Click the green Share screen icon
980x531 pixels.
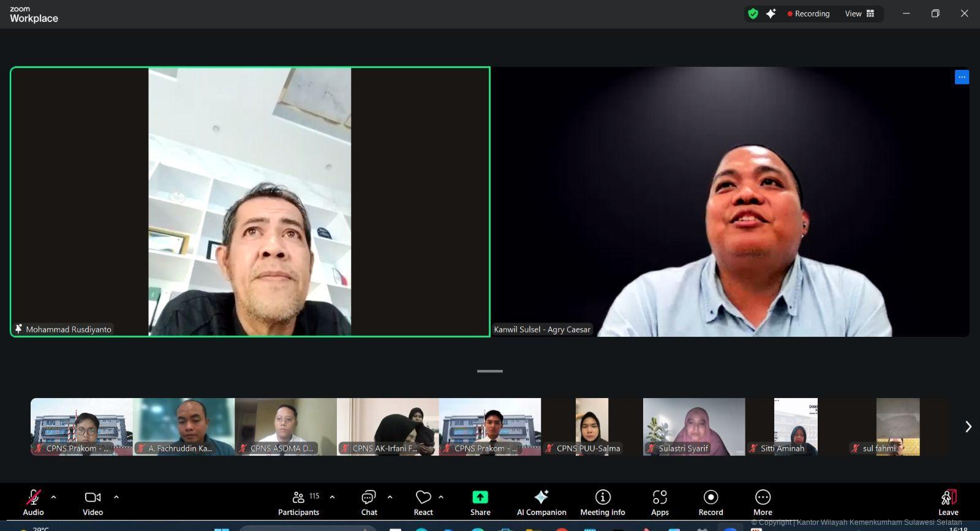tap(480, 497)
